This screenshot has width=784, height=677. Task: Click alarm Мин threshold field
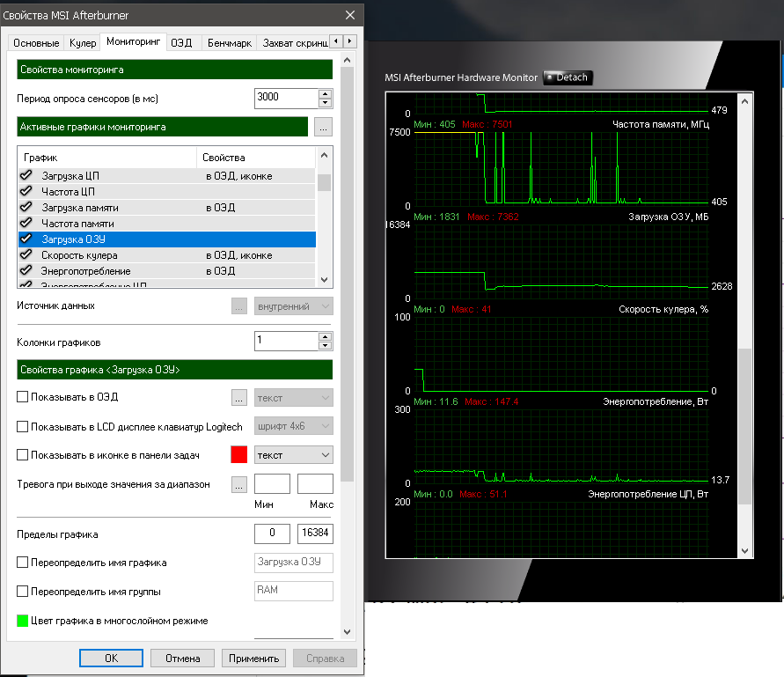(x=272, y=484)
